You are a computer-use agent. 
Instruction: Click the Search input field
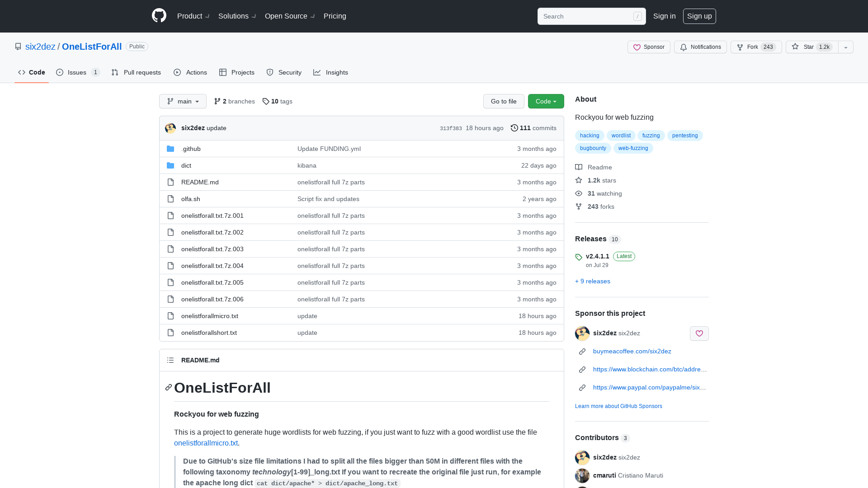tap(591, 16)
